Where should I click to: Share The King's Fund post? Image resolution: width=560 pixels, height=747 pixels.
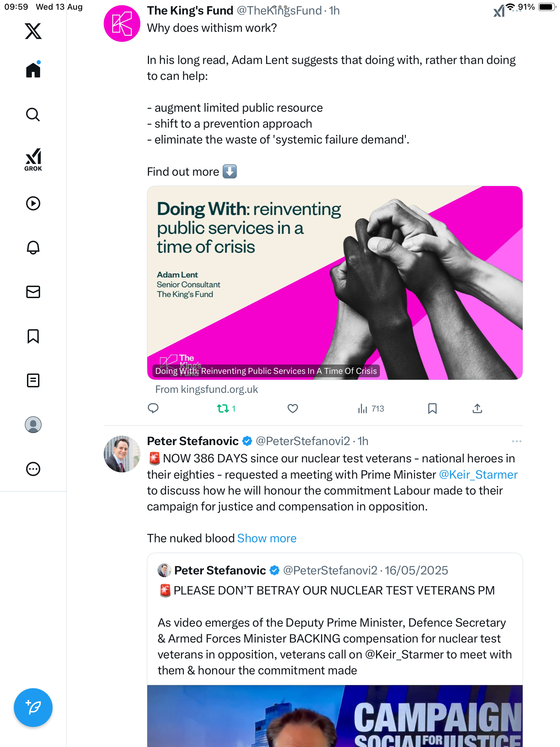click(477, 409)
